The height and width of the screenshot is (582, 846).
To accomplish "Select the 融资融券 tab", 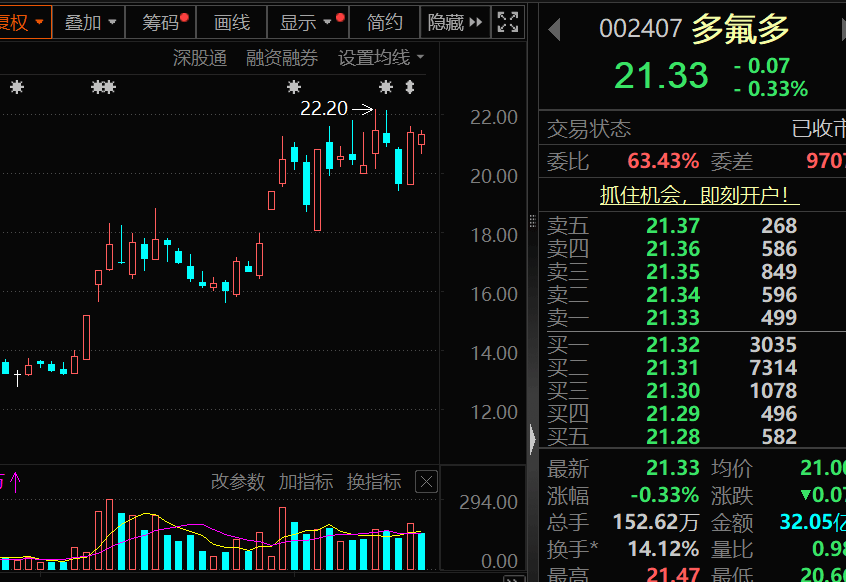I will click(282, 58).
